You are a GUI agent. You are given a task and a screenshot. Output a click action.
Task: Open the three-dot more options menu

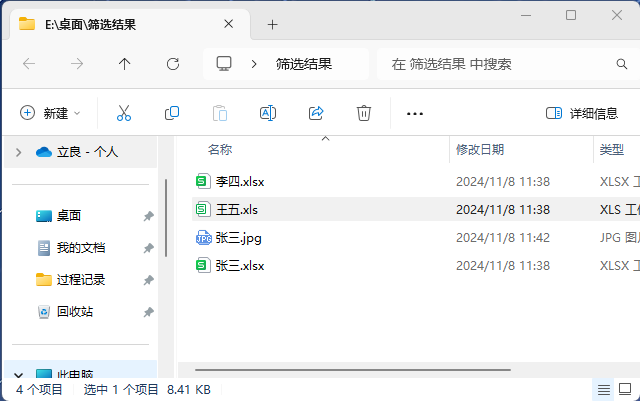pyautogui.click(x=415, y=114)
